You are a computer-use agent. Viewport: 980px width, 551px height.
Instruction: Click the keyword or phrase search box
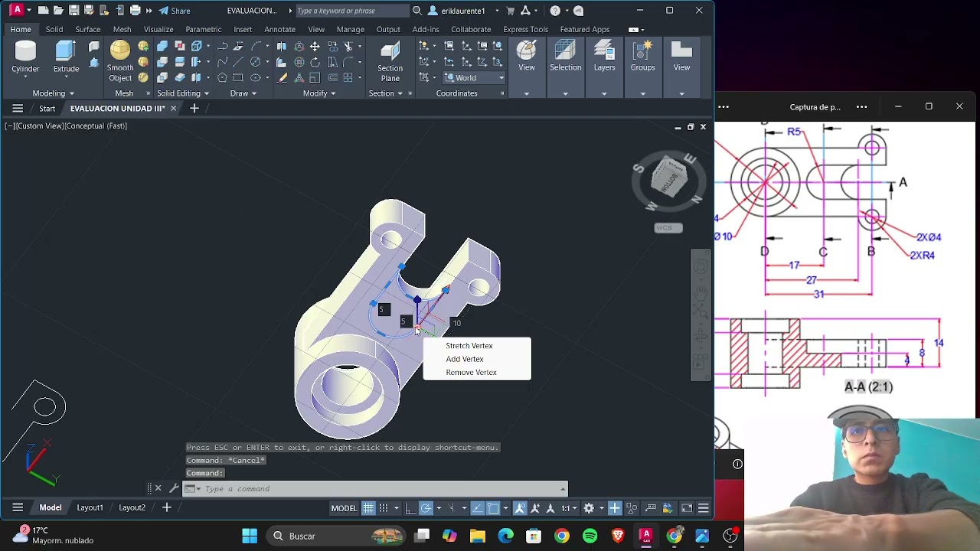coord(352,11)
